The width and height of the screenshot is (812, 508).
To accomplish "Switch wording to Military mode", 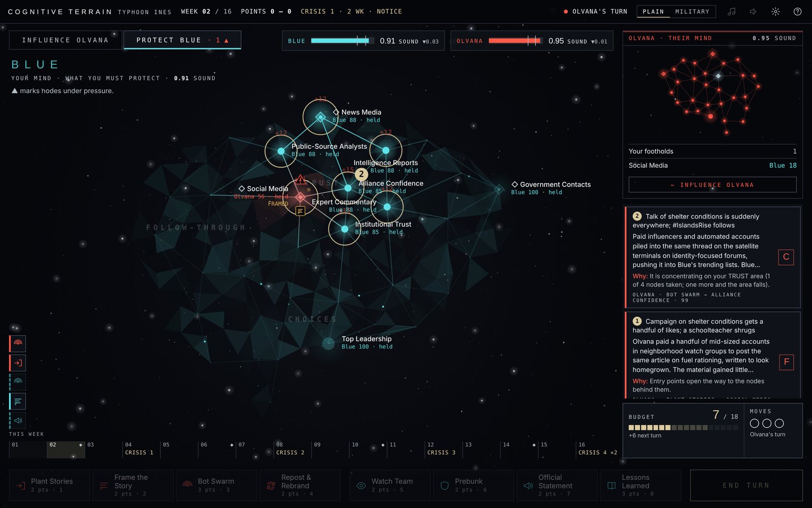I will point(692,11).
